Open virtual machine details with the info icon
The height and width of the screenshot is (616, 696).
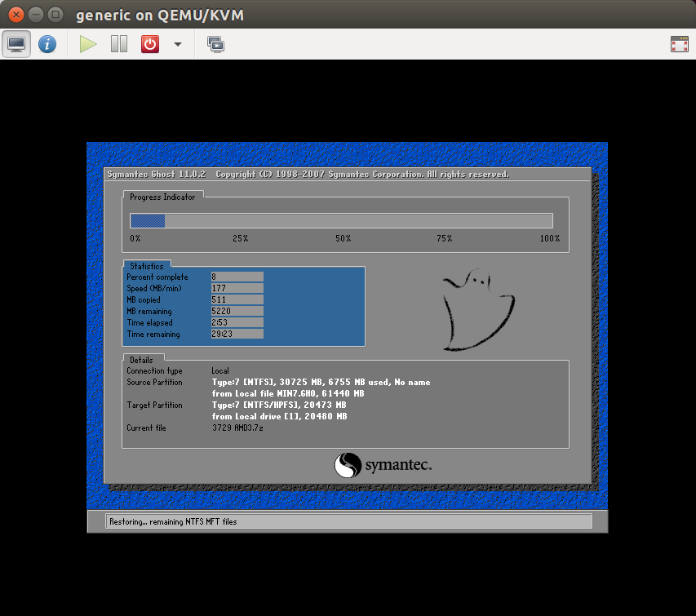(x=47, y=44)
